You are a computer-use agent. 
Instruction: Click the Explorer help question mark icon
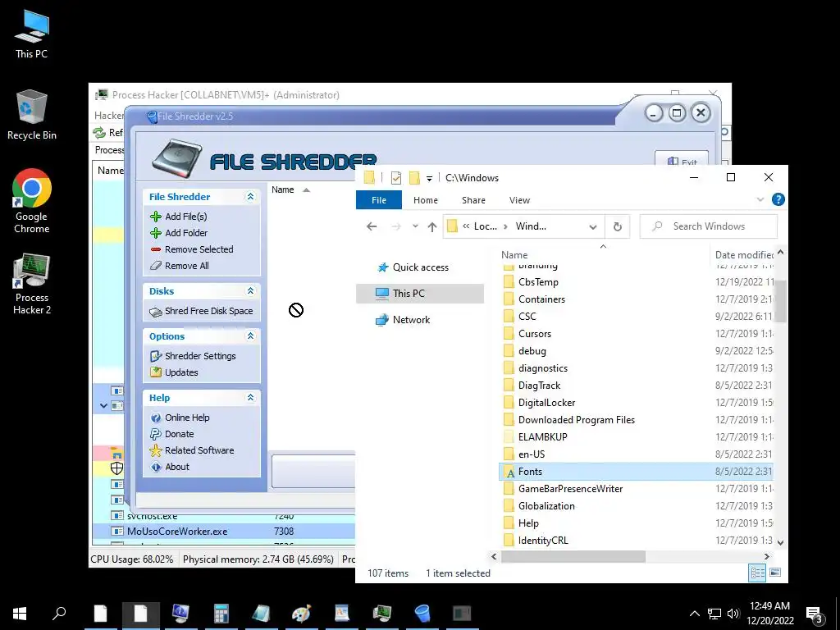click(778, 200)
